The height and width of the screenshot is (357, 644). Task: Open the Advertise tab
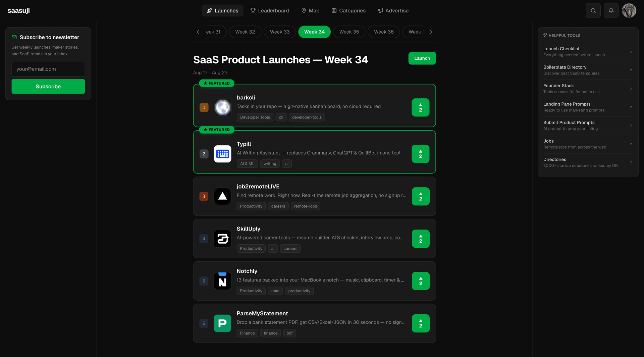pos(393,11)
